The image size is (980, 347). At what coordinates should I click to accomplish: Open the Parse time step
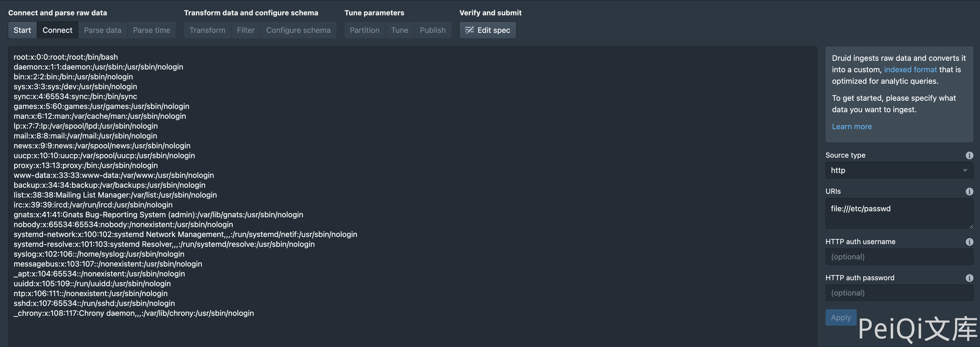coord(151,30)
